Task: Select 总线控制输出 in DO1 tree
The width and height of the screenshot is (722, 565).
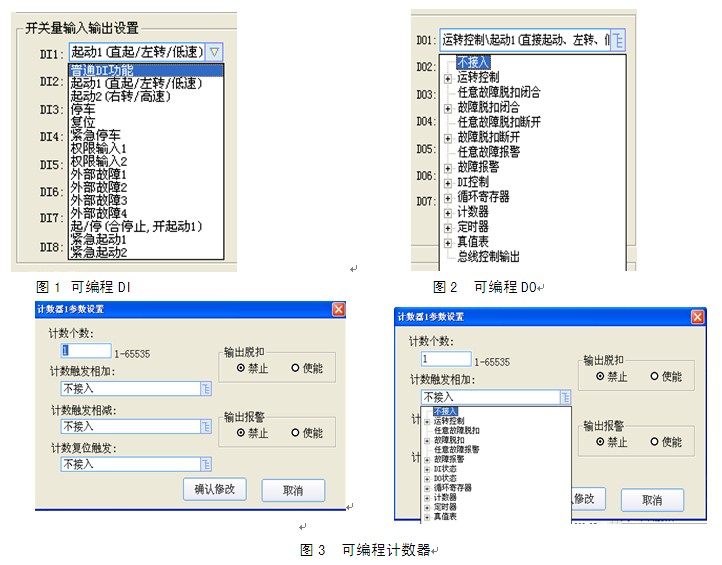Action: tap(488, 257)
